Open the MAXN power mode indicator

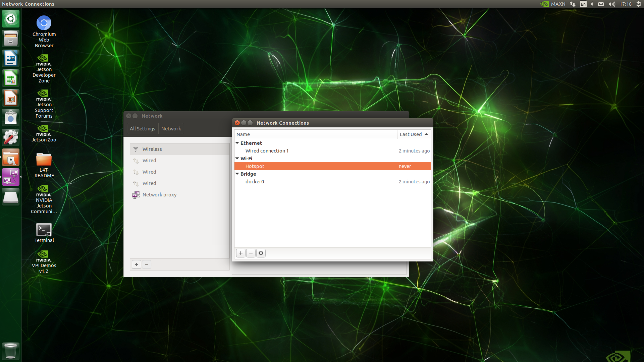pyautogui.click(x=553, y=4)
